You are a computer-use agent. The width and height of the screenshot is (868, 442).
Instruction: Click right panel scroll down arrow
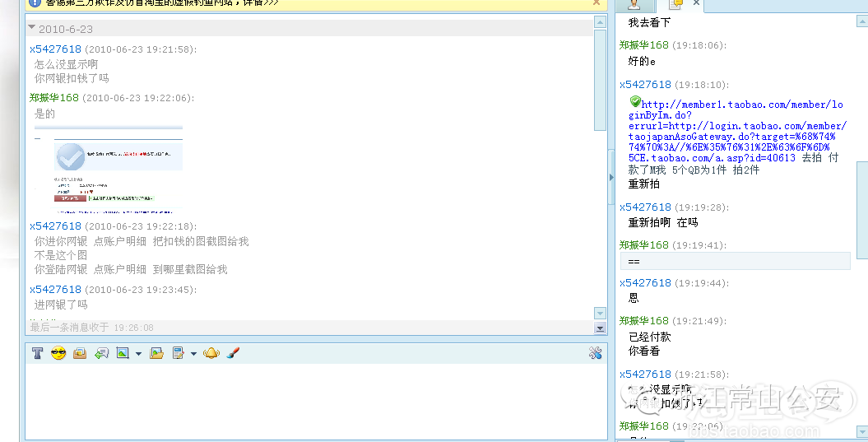[862, 431]
